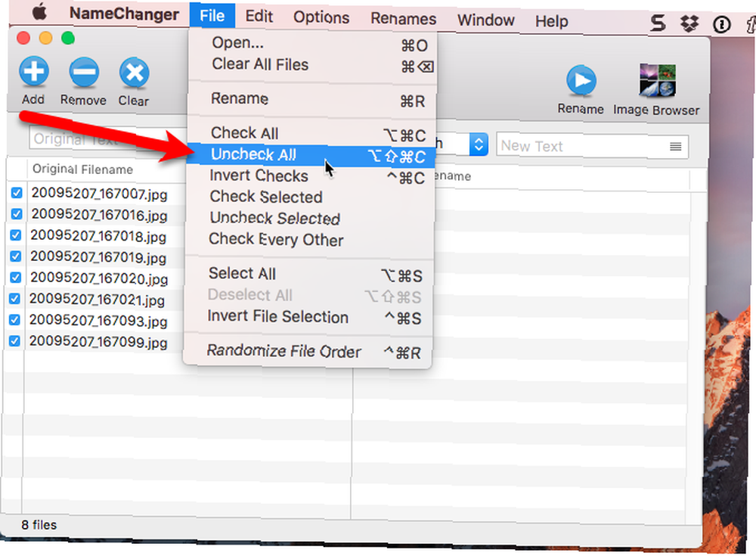Open the Edit menu
756x556 pixels.
tap(259, 17)
